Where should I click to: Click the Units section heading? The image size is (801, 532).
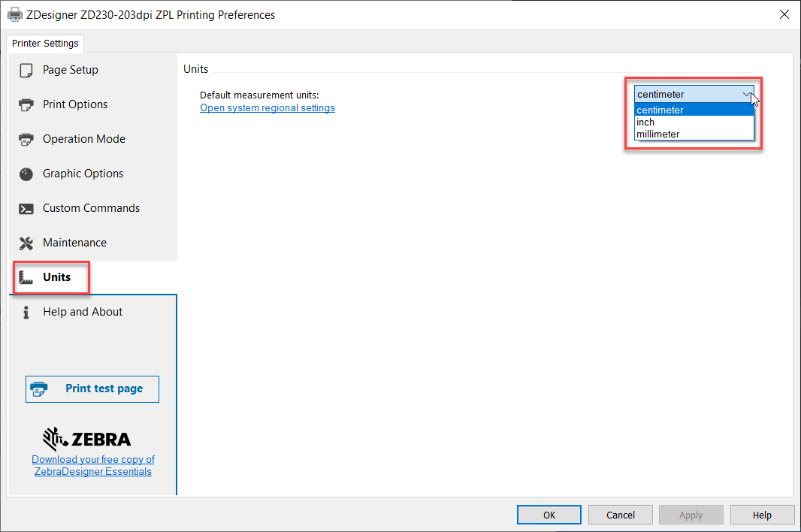coord(195,69)
